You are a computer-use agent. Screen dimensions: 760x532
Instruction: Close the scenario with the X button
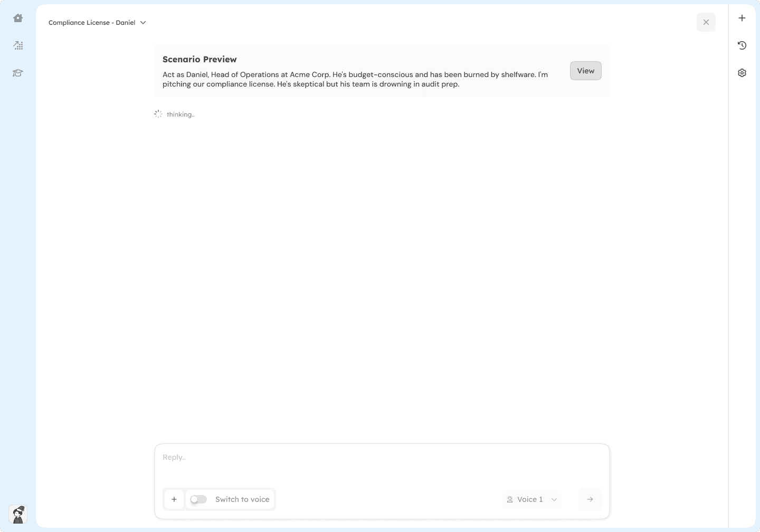706,22
